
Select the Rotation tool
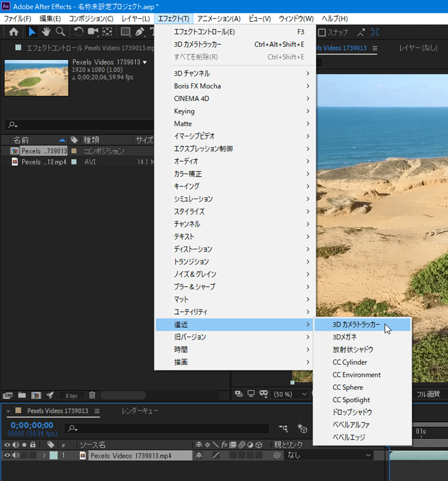click(x=78, y=32)
